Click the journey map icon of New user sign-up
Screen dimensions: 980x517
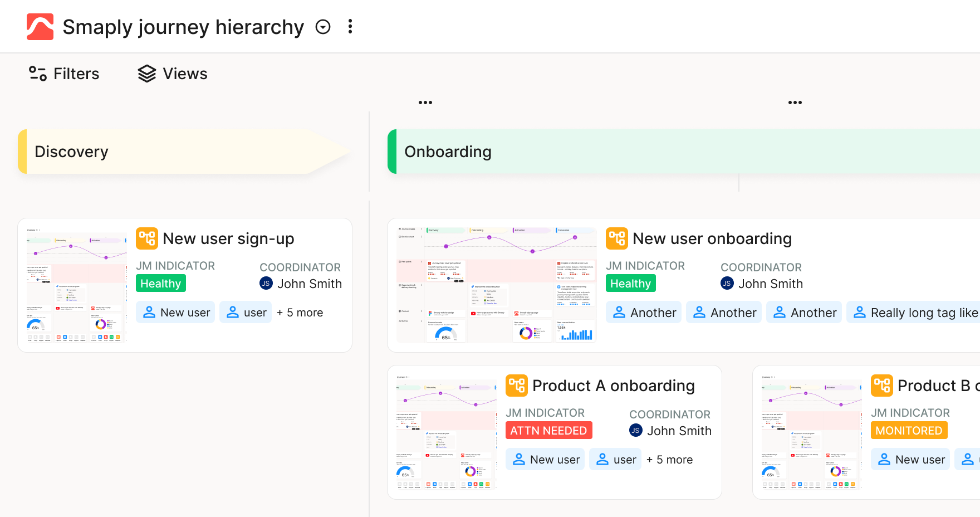click(x=147, y=238)
